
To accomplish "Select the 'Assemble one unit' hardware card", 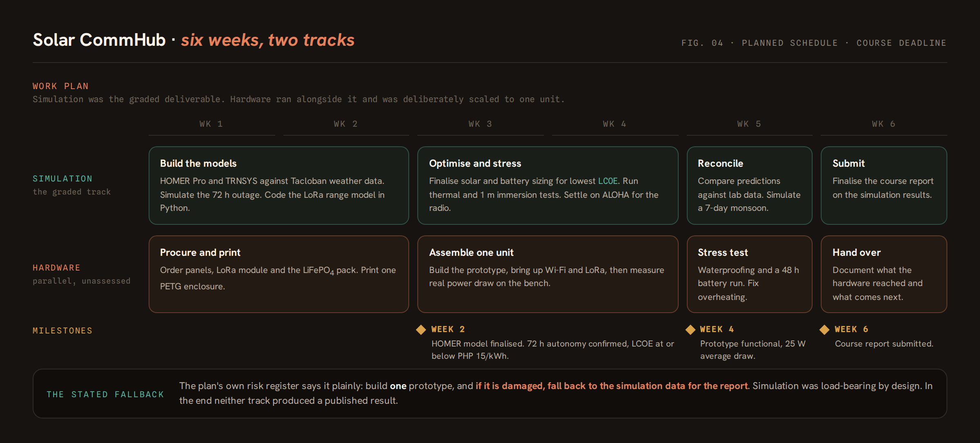I will 548,274.
